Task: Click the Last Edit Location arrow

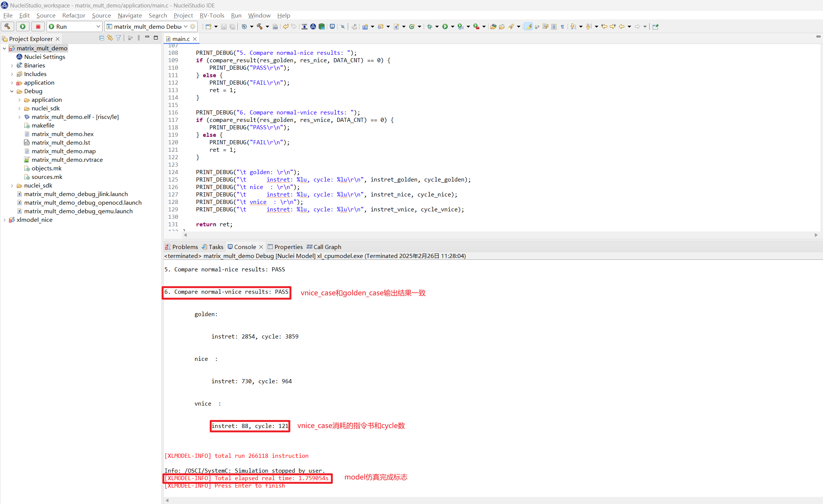Action: click(604, 26)
